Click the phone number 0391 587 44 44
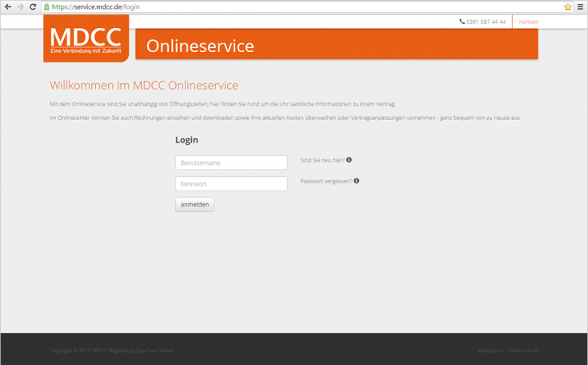 (486, 22)
